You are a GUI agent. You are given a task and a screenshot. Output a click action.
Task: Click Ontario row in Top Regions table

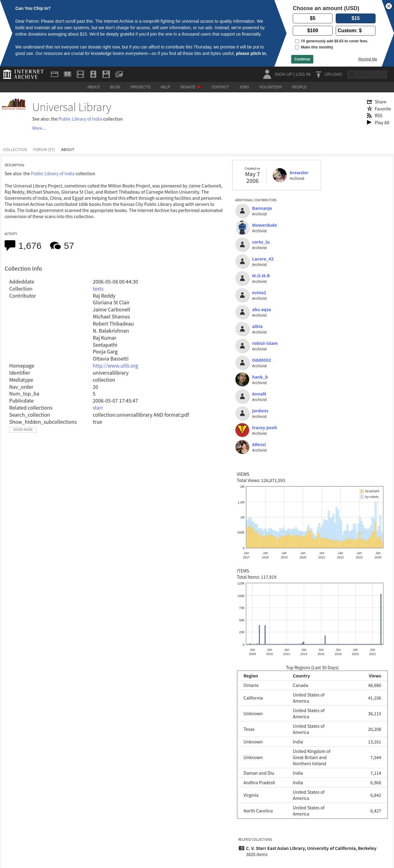point(312,685)
